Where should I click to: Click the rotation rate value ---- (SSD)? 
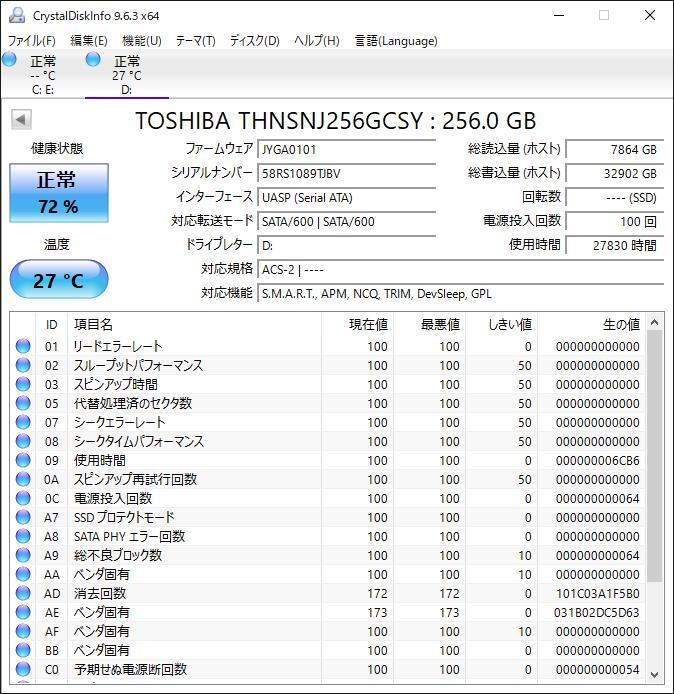tap(614, 197)
